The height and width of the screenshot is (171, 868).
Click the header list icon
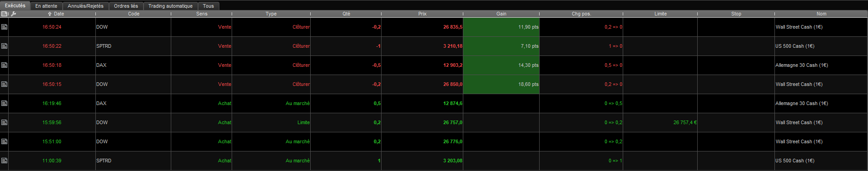pos(4,14)
